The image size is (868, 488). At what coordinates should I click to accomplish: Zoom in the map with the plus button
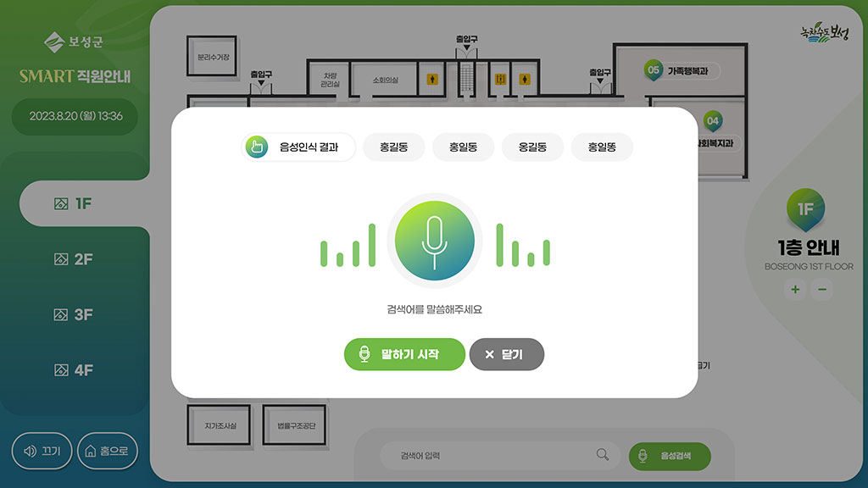click(795, 290)
